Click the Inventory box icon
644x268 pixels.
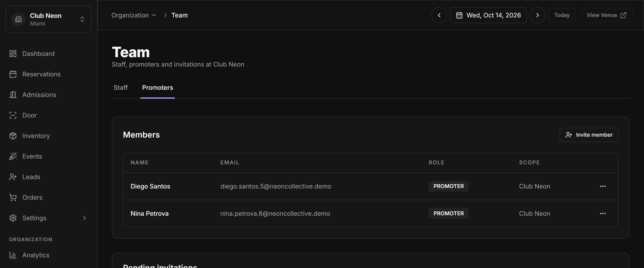[13, 136]
